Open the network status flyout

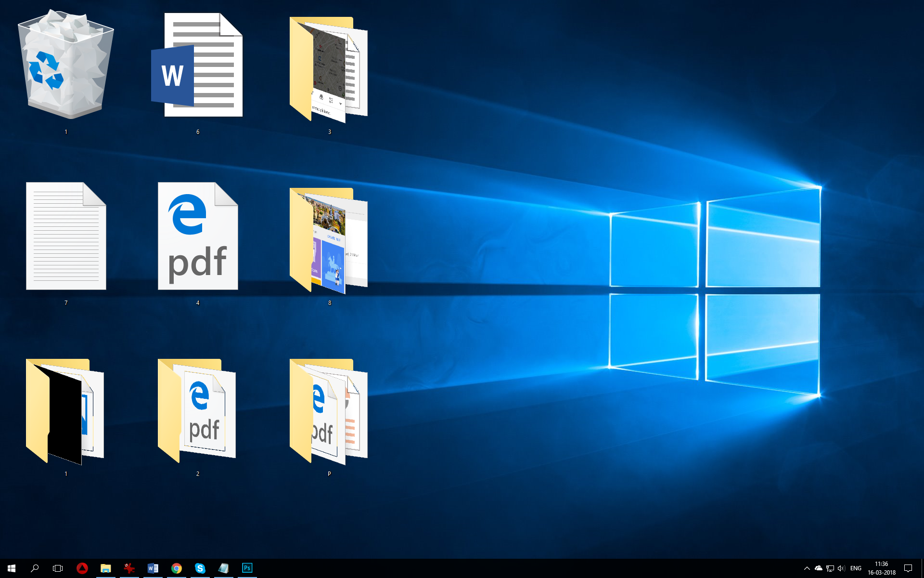(830, 568)
